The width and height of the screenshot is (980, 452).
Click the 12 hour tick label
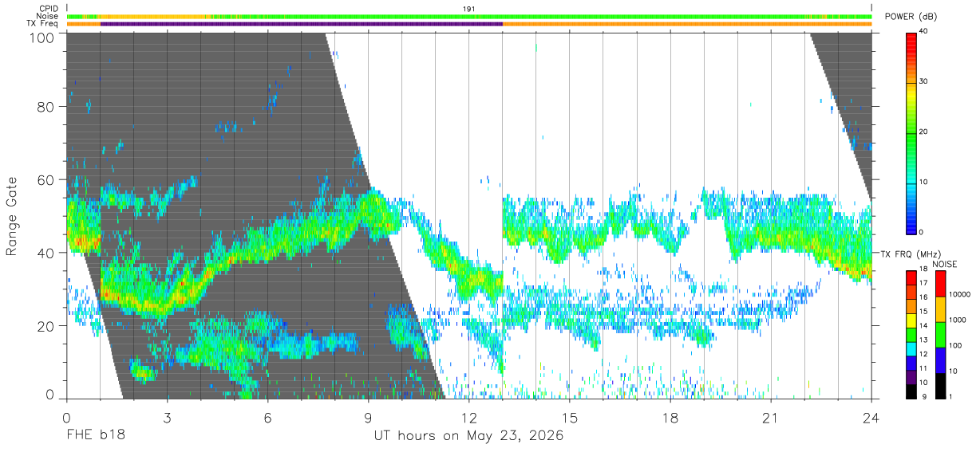(x=468, y=419)
